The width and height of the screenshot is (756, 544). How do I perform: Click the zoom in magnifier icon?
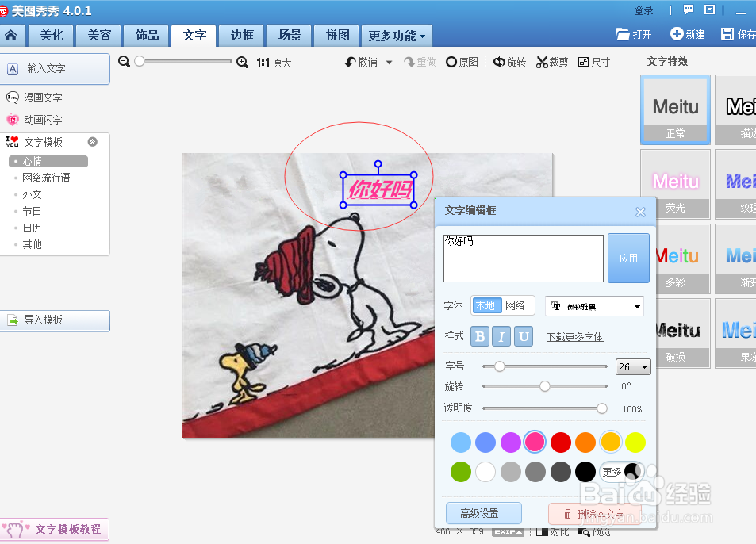tap(242, 62)
